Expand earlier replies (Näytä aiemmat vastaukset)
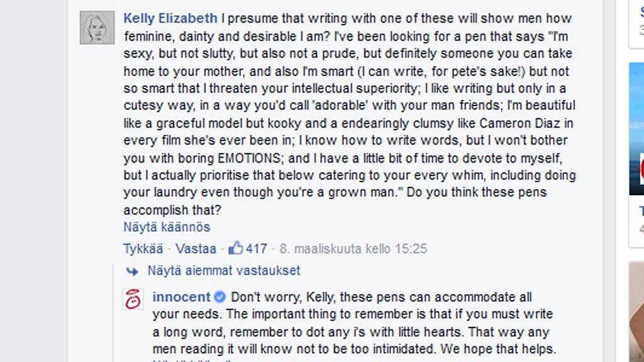Screen dimensions: 644x362 (224, 271)
